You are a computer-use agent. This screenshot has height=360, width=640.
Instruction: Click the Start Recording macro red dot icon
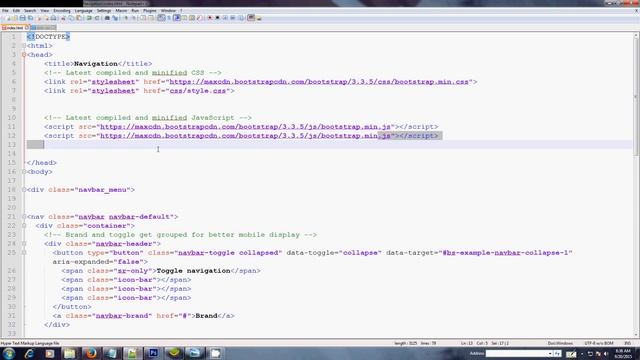pos(209,18)
